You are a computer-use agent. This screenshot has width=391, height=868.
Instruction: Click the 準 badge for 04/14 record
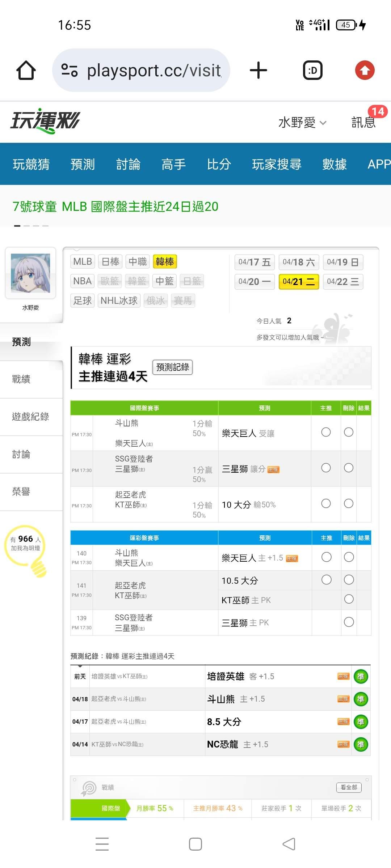click(x=361, y=744)
